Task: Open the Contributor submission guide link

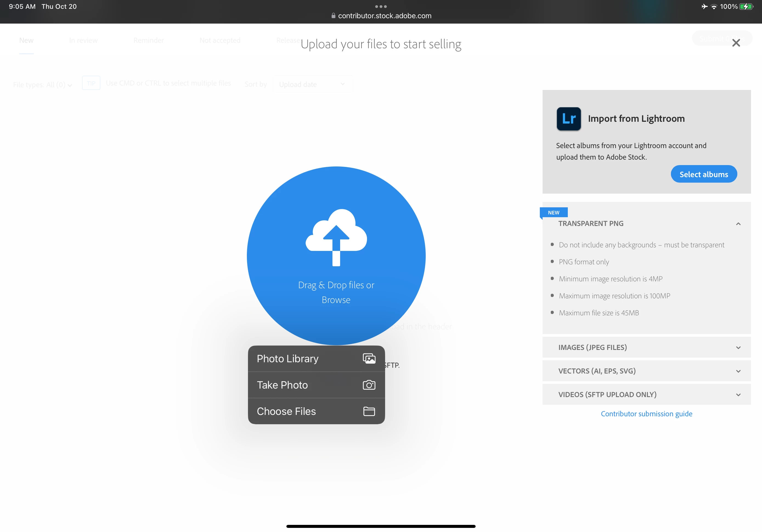Action: (646, 414)
